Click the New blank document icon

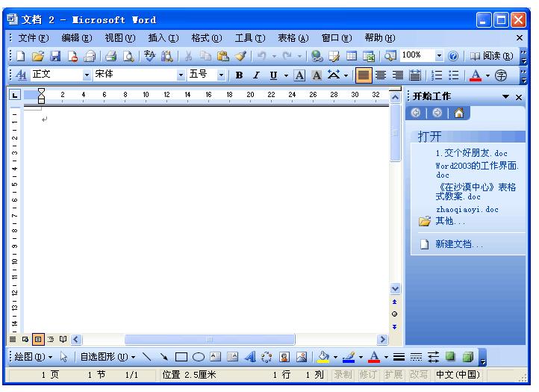pyautogui.click(x=21, y=56)
